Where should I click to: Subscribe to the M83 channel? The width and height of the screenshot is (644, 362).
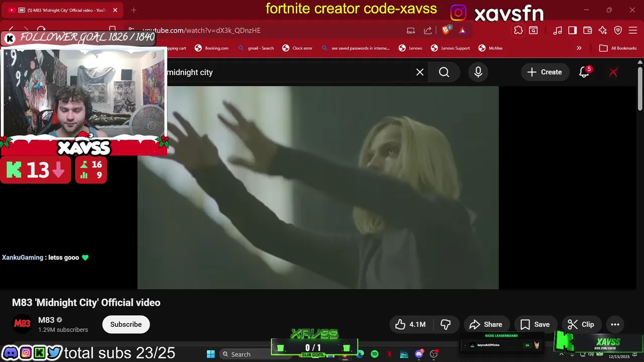pos(126,324)
